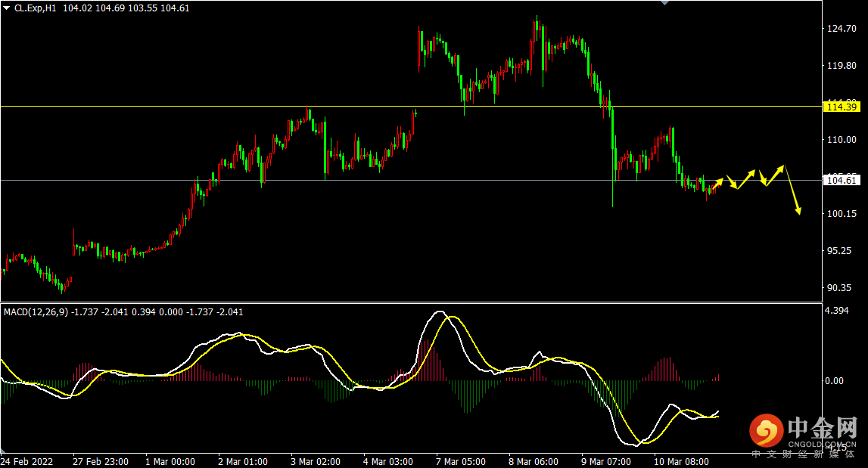Viewport: 868px width, 468px height.
Task: Click the 0.00 MACD scale value
Action: point(834,380)
